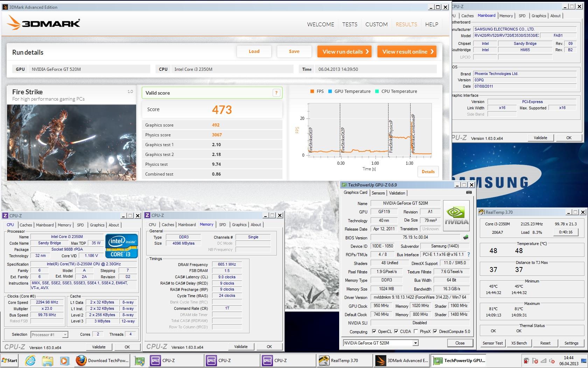Toggle the CPU Temperature legend swatch
The image size is (588, 368).
click(377, 91)
